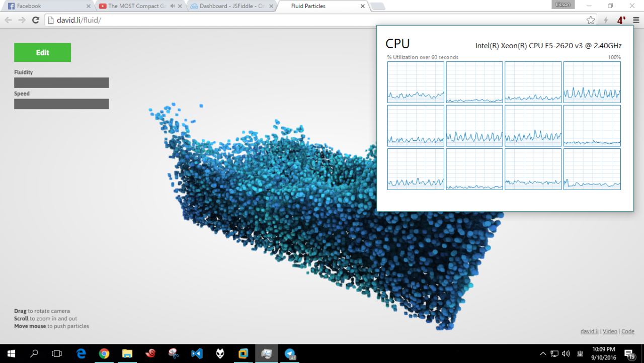Screen dimensions: 644x363
Task: Open Telegram from the taskbar
Action: (290, 353)
